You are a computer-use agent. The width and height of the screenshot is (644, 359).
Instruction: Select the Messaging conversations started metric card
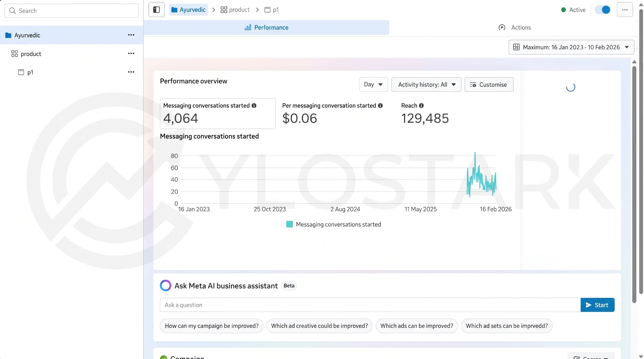[x=218, y=113]
